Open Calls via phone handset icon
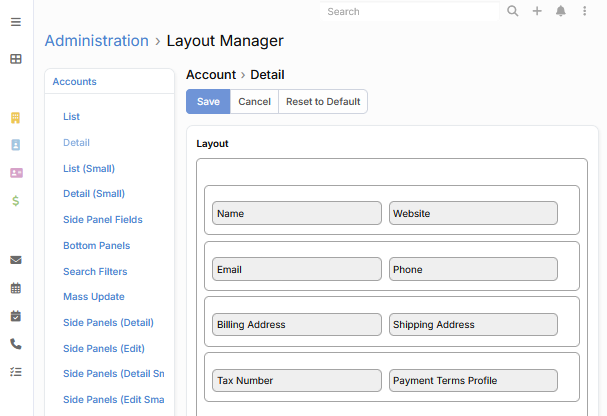607x416 pixels. [16, 344]
